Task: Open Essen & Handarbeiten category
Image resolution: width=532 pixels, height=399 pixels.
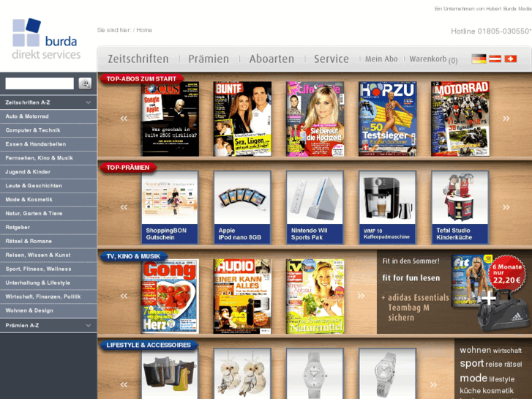Action: pos(48,144)
